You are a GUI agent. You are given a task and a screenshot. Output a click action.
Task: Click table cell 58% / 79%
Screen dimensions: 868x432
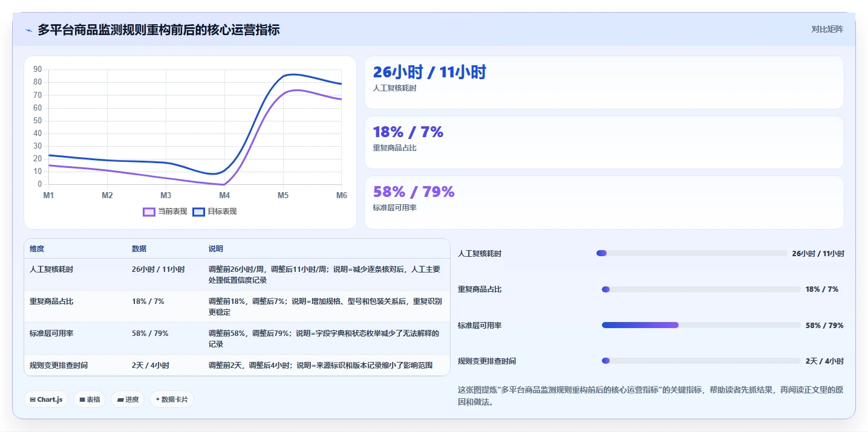coord(150,333)
